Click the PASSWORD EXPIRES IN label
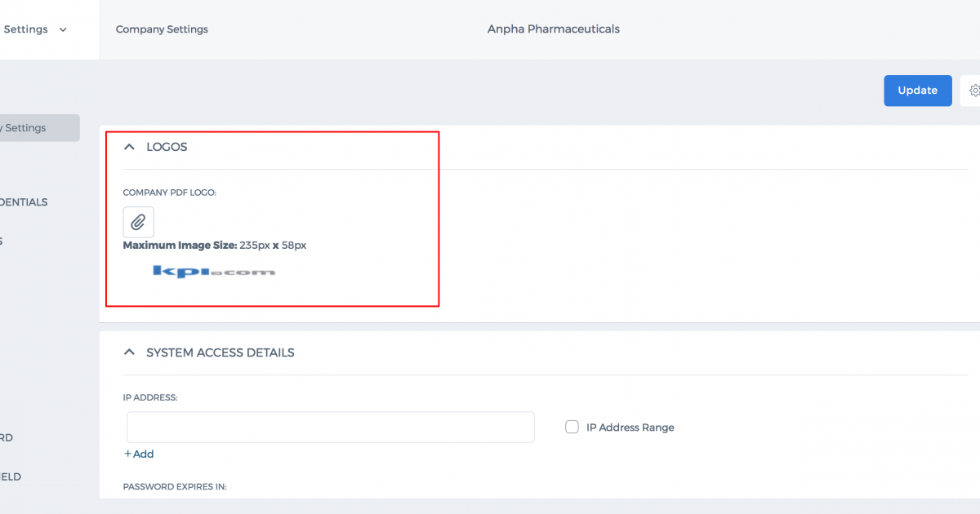 click(175, 486)
